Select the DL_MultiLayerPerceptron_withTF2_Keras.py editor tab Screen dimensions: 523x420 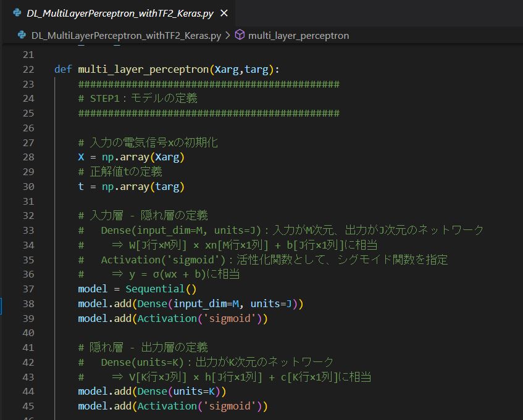pos(119,14)
